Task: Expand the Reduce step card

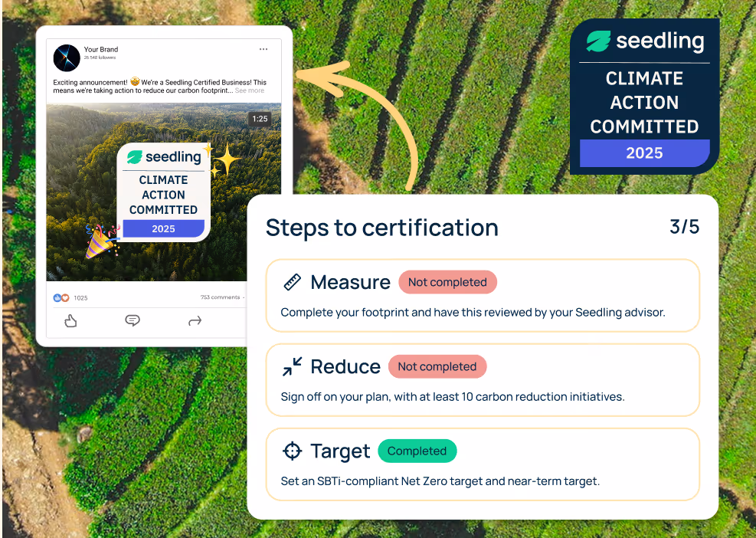Action: (483, 379)
